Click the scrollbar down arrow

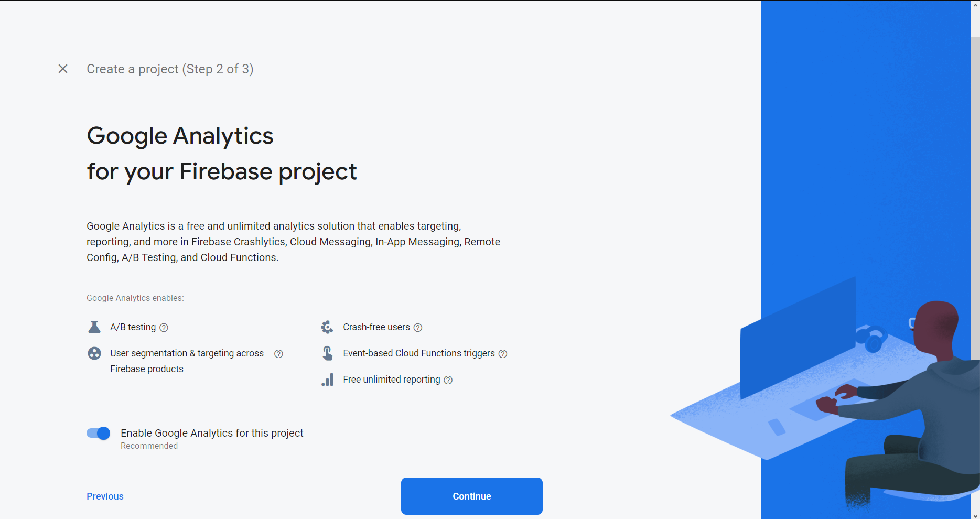click(975, 516)
